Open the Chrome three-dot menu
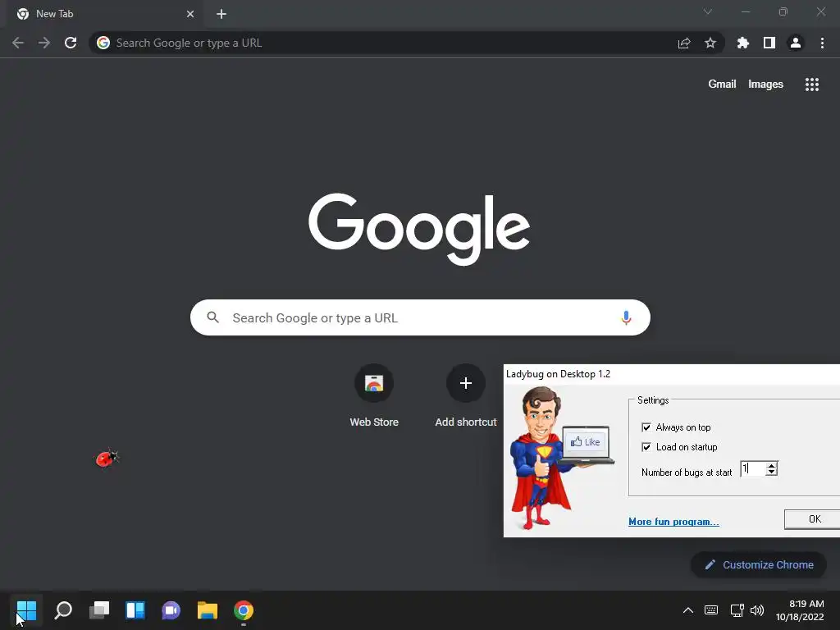This screenshot has width=840, height=630. pyautogui.click(x=822, y=43)
